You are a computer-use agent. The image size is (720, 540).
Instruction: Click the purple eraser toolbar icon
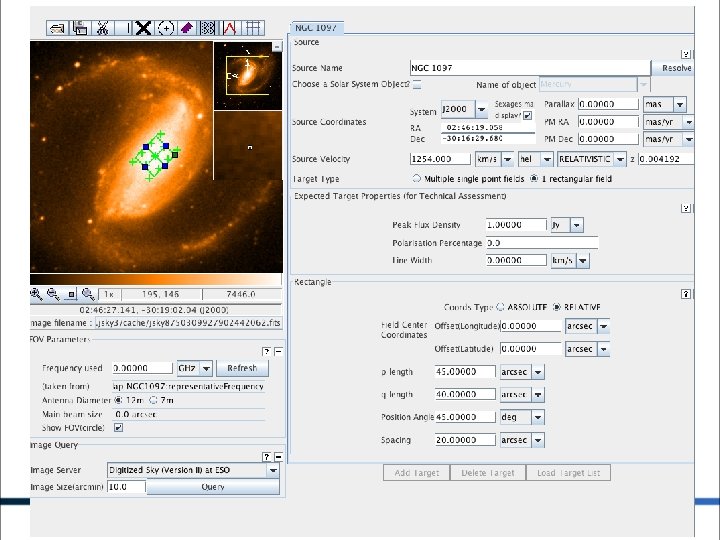click(x=187, y=28)
